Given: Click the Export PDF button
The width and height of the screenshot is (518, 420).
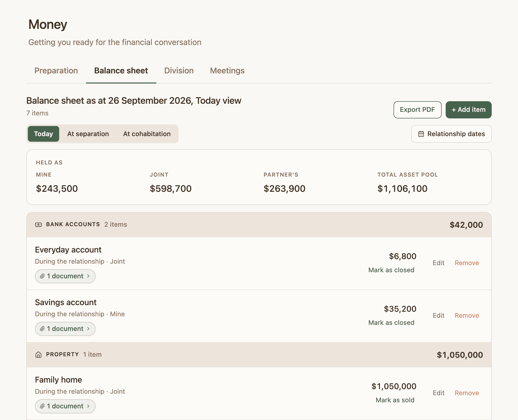Looking at the screenshot, I should click(418, 110).
